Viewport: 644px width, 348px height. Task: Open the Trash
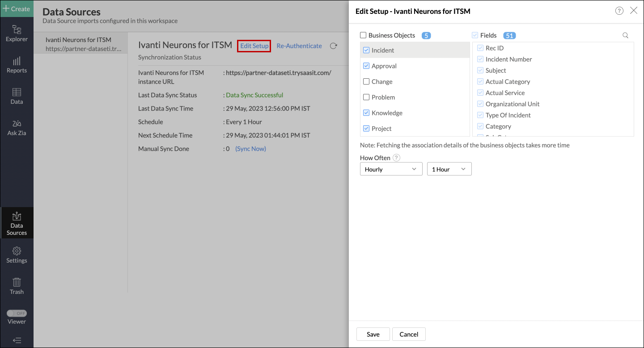point(17,286)
